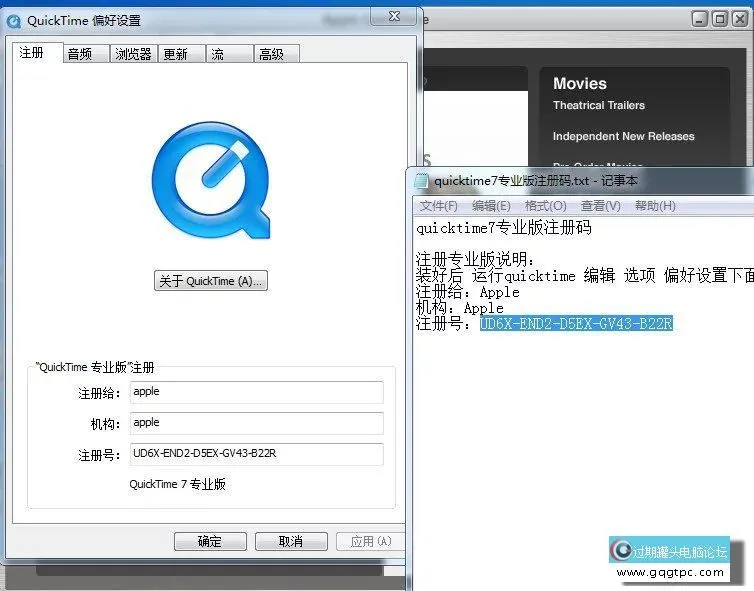The width and height of the screenshot is (754, 591).
Task: Click the 注册给: Apple line in Notepad
Action: click(467, 292)
